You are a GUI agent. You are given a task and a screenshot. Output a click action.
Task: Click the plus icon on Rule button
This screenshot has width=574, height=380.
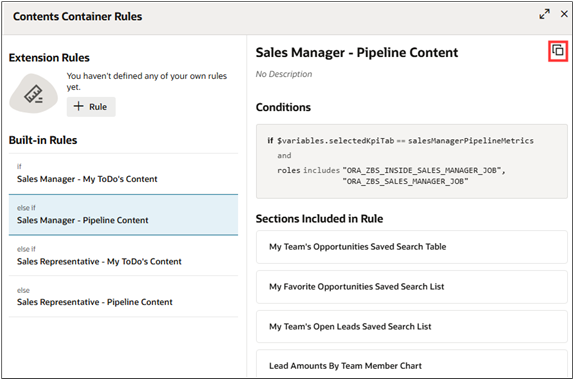(78, 106)
